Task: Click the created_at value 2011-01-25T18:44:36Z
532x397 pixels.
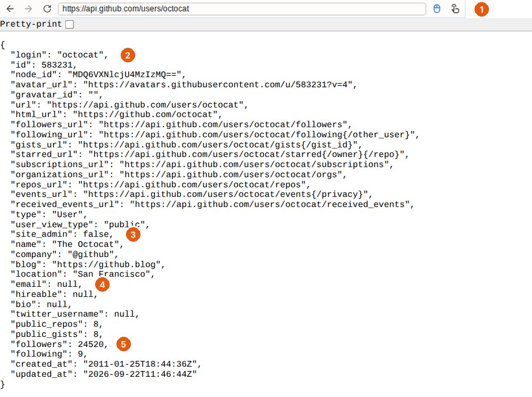Action: click(140, 364)
